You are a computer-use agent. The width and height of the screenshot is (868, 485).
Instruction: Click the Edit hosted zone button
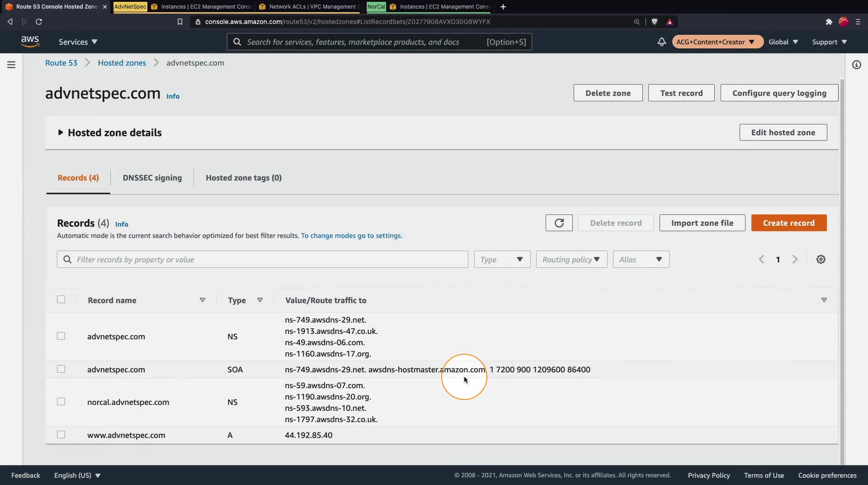click(x=783, y=133)
